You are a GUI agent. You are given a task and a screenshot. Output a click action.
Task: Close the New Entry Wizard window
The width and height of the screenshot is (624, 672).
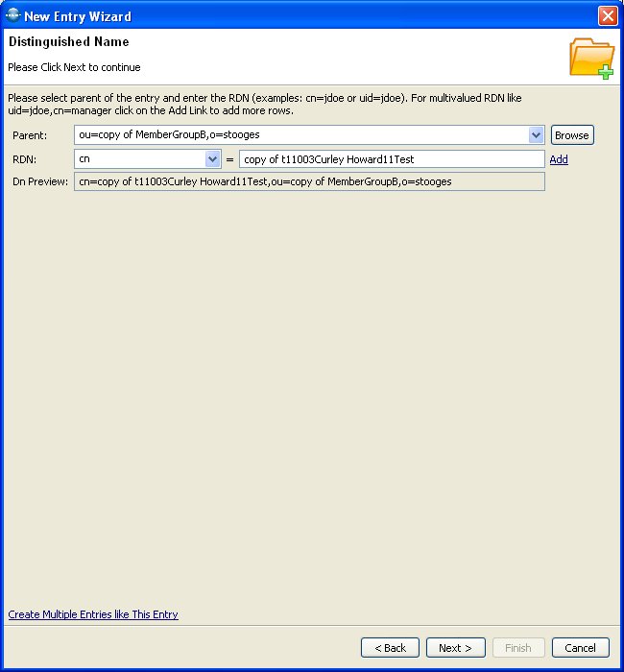point(607,15)
